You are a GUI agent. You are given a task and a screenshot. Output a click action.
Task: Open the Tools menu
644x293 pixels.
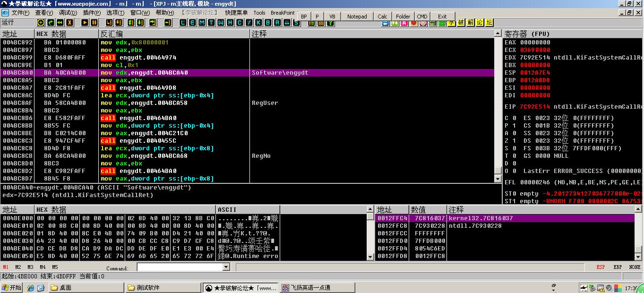pyautogui.click(x=259, y=13)
